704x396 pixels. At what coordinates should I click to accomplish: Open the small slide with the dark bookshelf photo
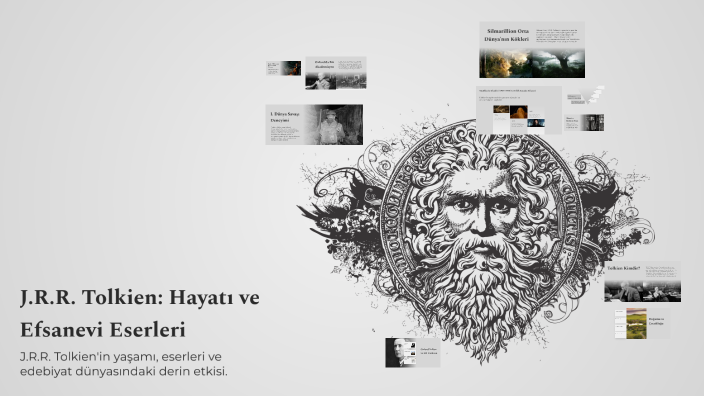584,123
